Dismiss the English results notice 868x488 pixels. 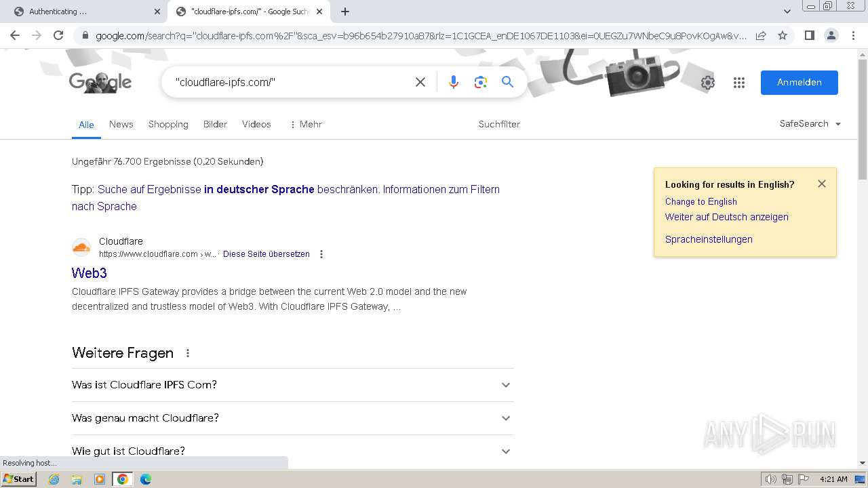[x=822, y=184]
